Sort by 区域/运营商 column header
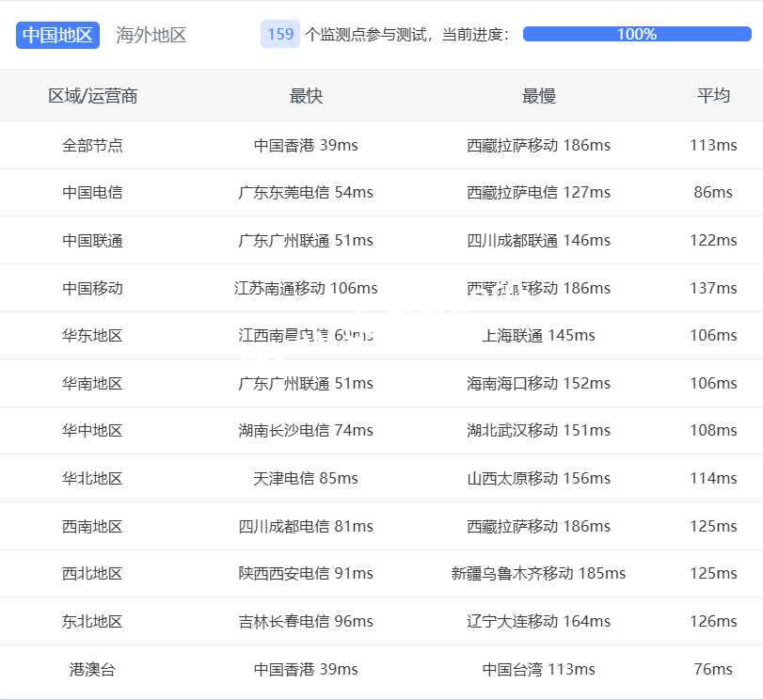The height and width of the screenshot is (700, 763). click(93, 96)
